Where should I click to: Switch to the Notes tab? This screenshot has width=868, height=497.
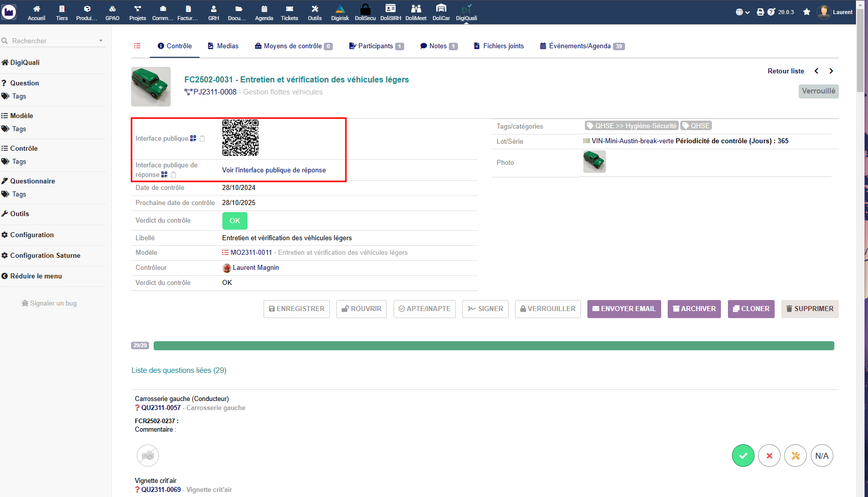439,46
